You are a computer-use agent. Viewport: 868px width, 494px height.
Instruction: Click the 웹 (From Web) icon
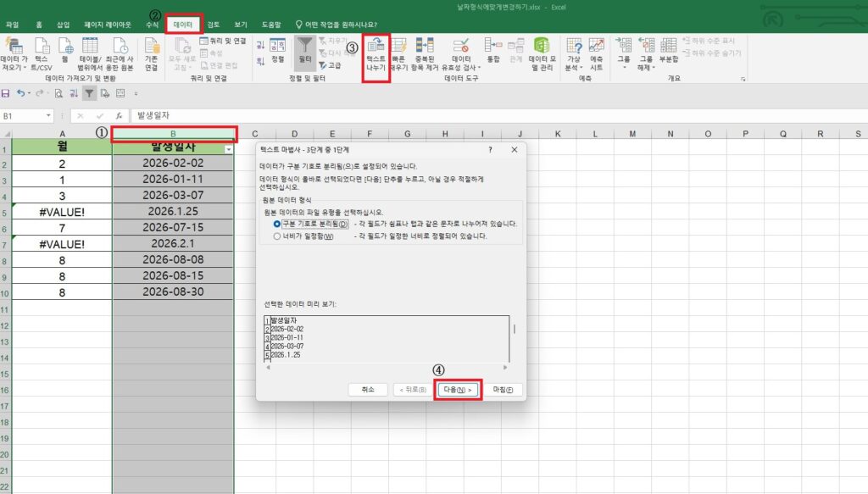tap(65, 50)
